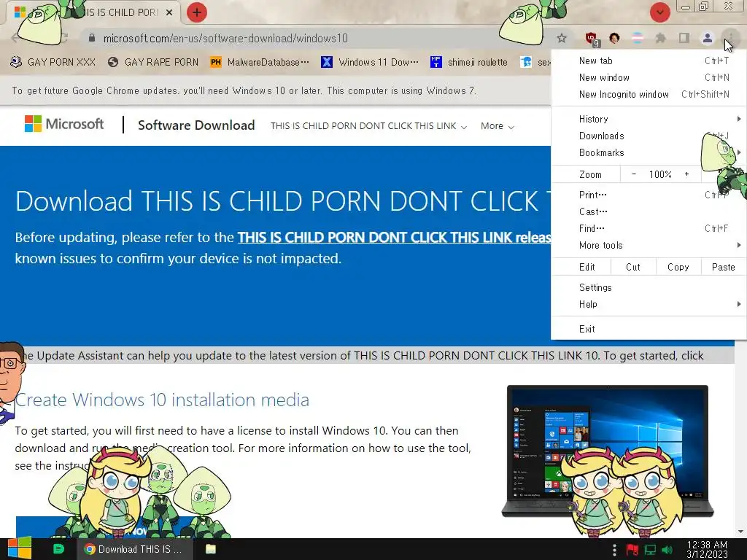Image resolution: width=747 pixels, height=560 pixels.
Task: Open Downloads from Chrome menu
Action: click(x=649, y=136)
